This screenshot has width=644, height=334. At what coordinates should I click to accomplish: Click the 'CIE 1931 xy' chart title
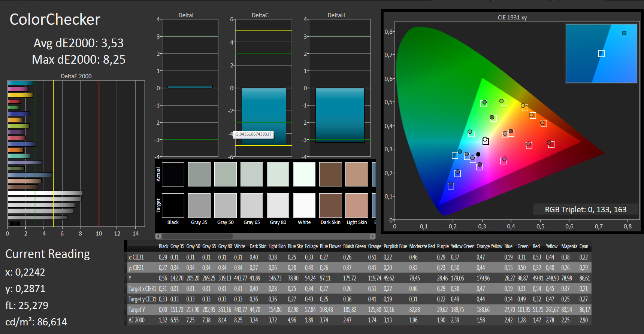(x=512, y=18)
